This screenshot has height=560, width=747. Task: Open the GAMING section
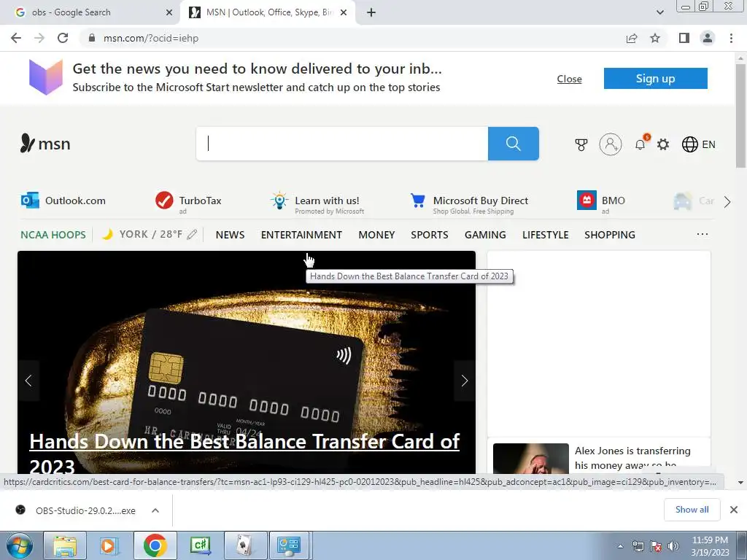(x=485, y=235)
